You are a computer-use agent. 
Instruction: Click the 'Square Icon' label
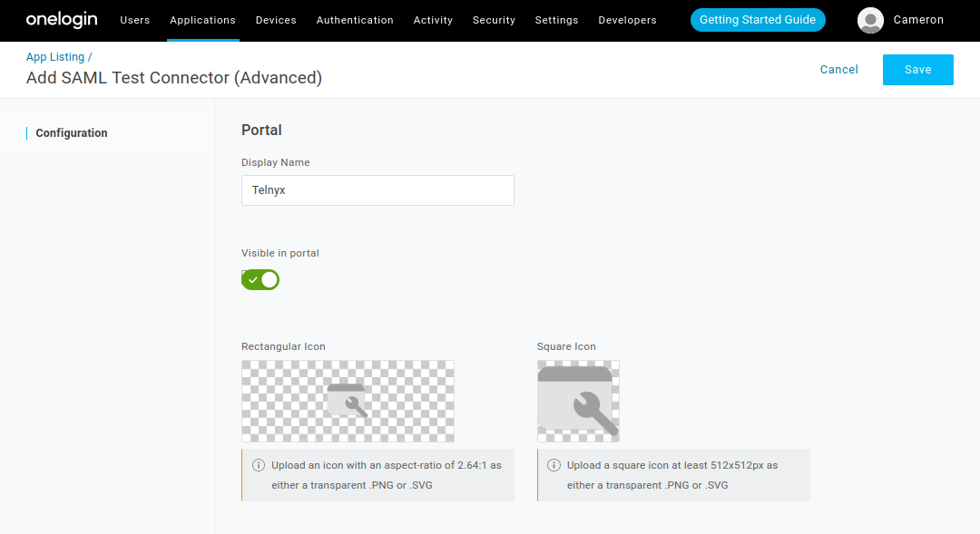pos(566,346)
